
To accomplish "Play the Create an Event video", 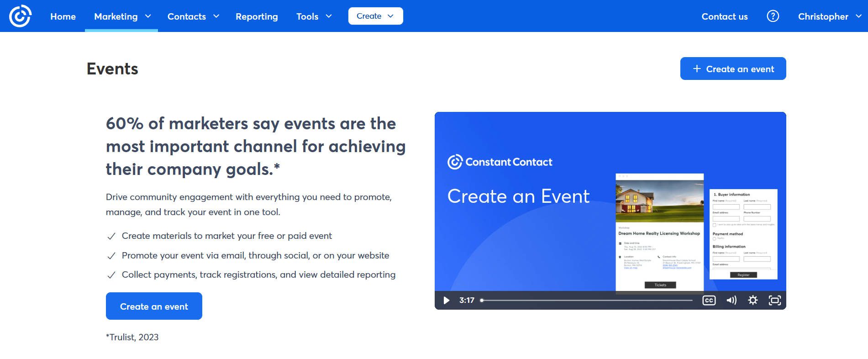I will 446,300.
